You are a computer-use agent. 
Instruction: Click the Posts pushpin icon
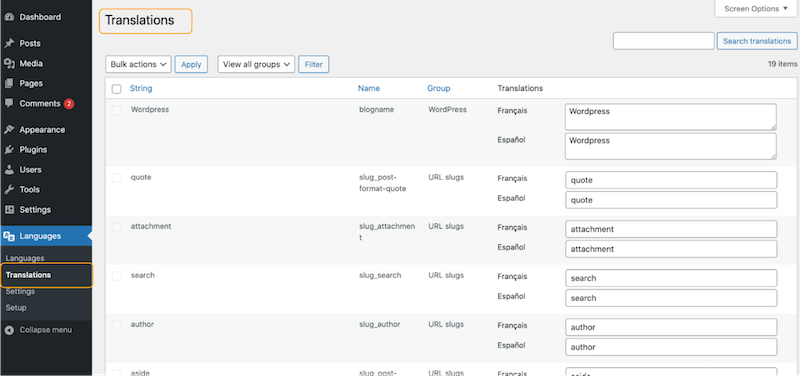click(9, 43)
